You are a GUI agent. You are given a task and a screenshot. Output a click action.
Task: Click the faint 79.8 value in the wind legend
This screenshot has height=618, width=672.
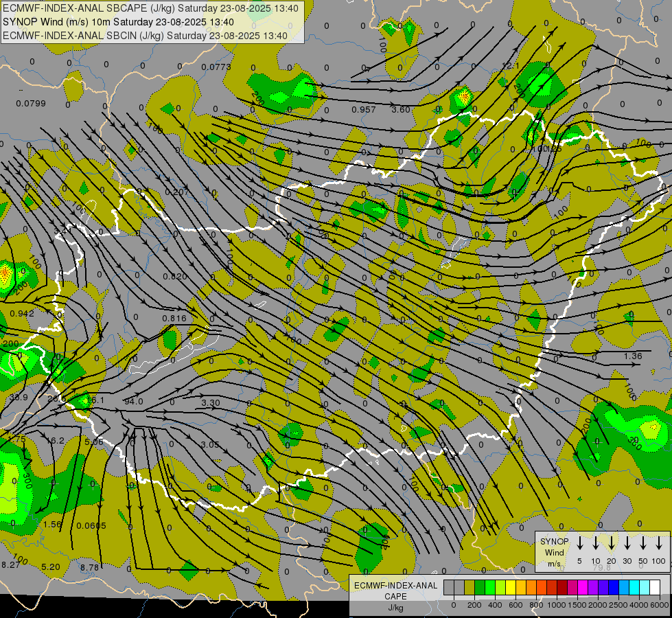(x=602, y=567)
